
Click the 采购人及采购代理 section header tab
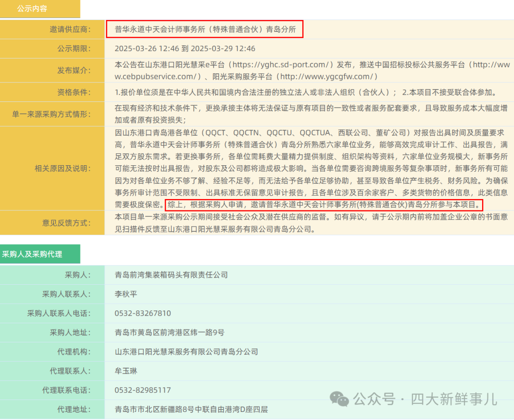coord(40,254)
